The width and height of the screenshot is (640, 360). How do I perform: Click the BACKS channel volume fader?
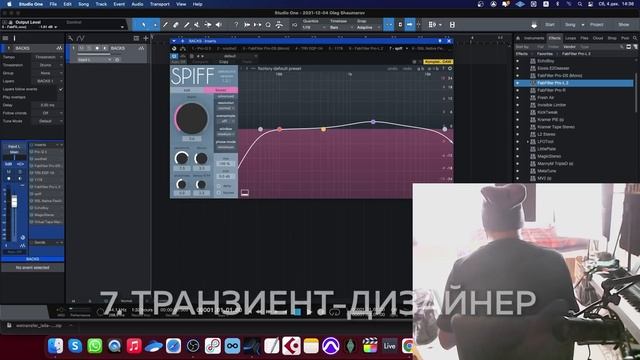(x=14, y=201)
